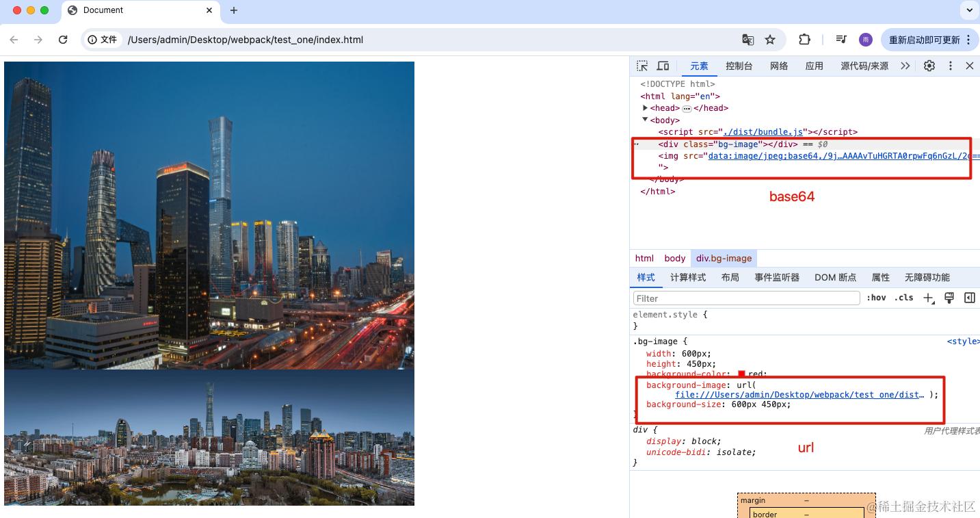Open the media control icon
Screen dimensions: 980x518
tap(842, 40)
